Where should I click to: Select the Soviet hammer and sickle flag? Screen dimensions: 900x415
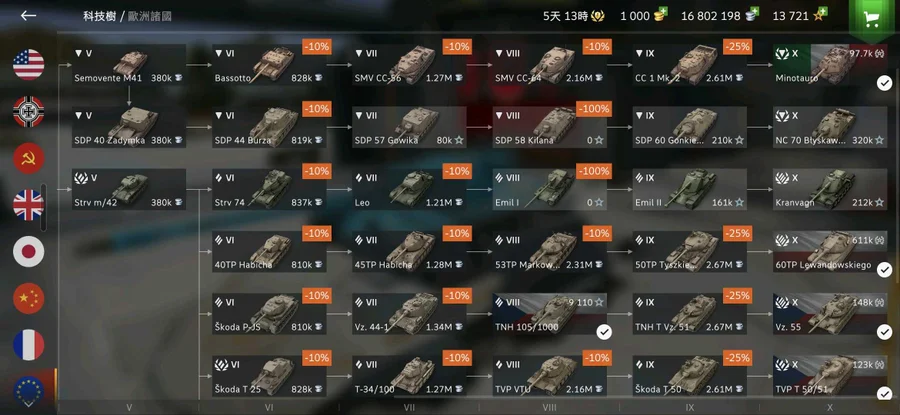coord(29,158)
